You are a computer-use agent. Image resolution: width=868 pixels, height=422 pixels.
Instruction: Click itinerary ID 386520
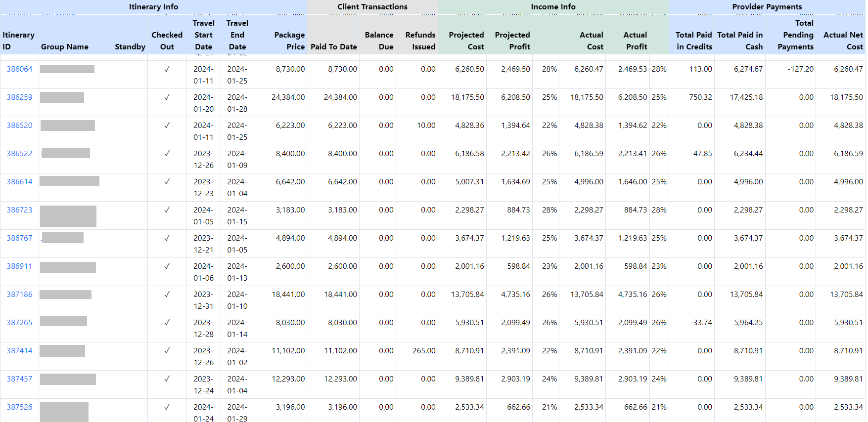19,126
